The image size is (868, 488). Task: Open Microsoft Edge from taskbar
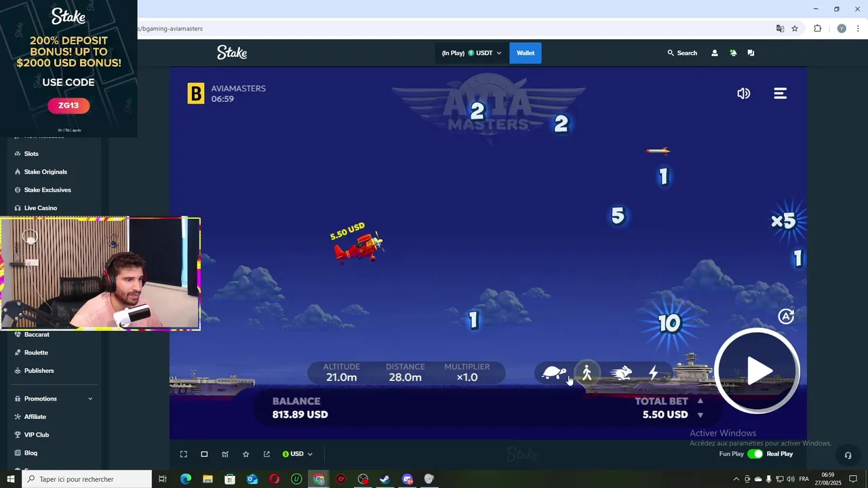point(186,479)
